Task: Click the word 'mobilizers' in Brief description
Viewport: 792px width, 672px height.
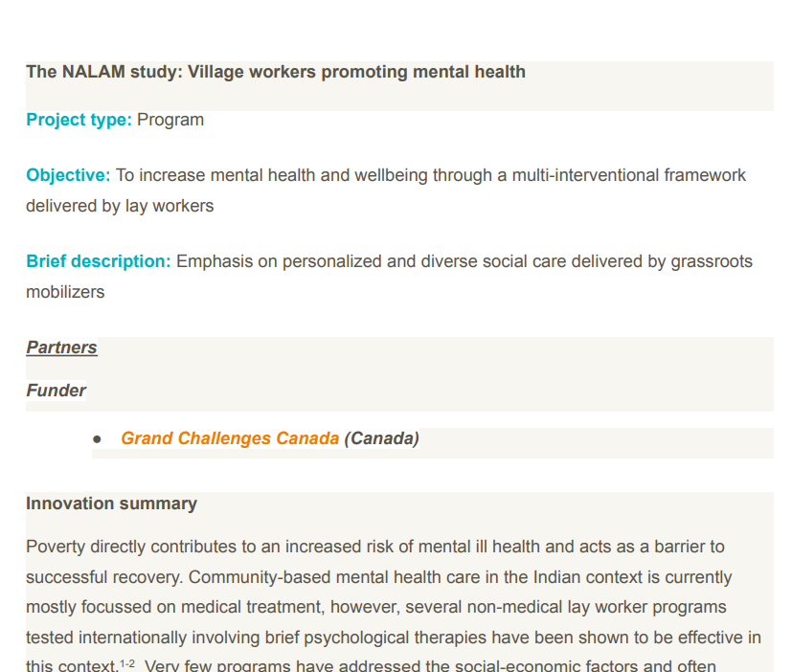Action: click(65, 292)
